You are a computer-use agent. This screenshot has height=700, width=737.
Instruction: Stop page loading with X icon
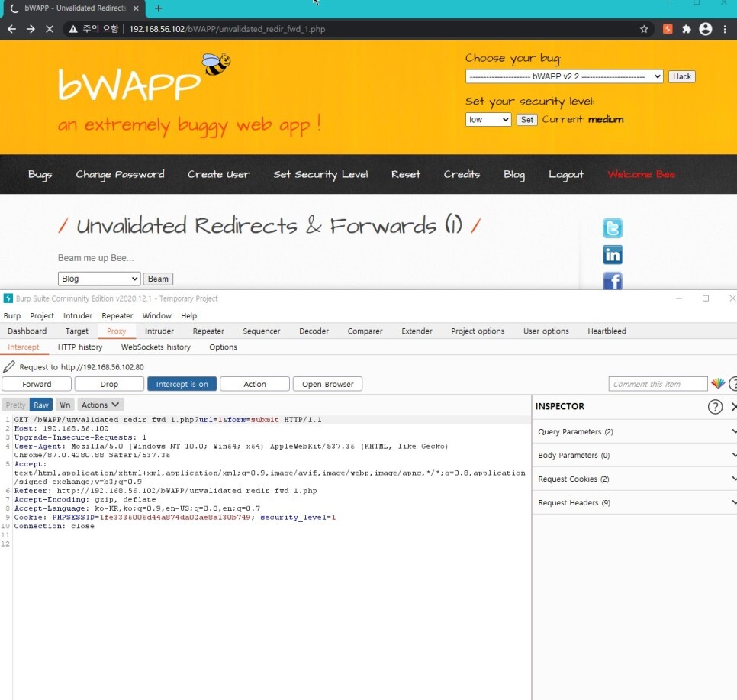[50, 29]
